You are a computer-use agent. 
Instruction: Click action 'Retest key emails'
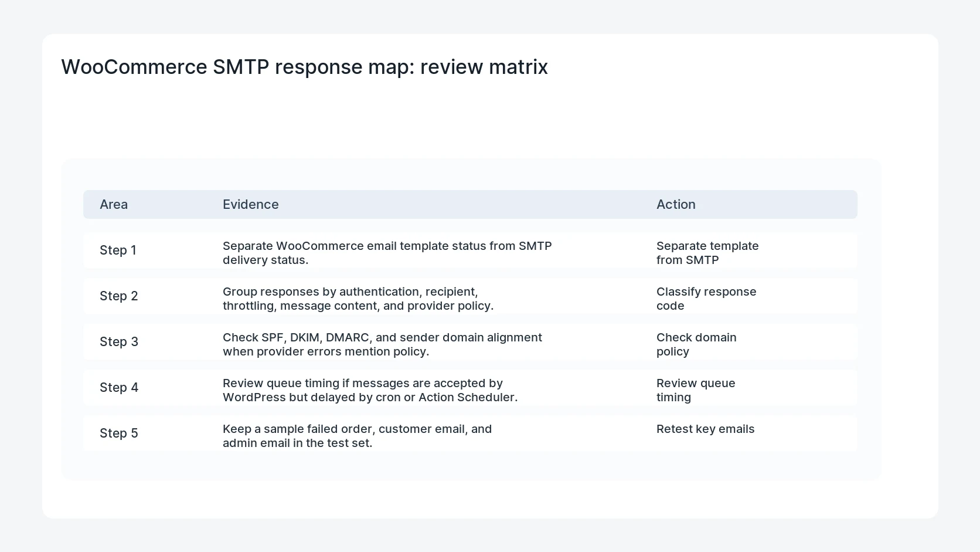click(706, 429)
